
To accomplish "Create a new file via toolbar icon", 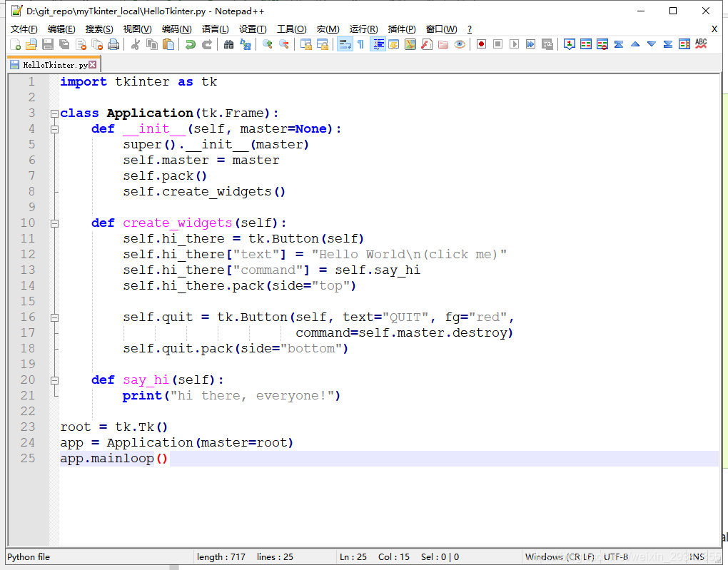I will tap(15, 44).
